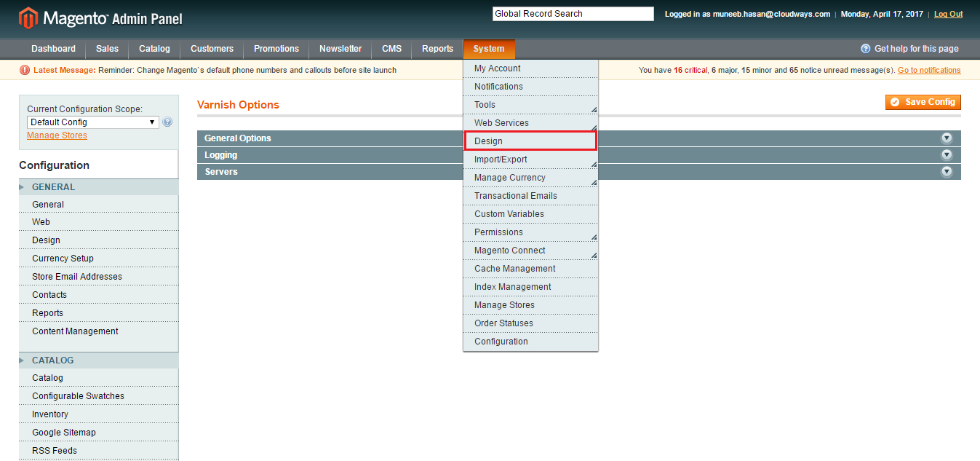The width and height of the screenshot is (980, 461).
Task: Click the help icon beside the scope dropdown
Action: [x=168, y=122]
